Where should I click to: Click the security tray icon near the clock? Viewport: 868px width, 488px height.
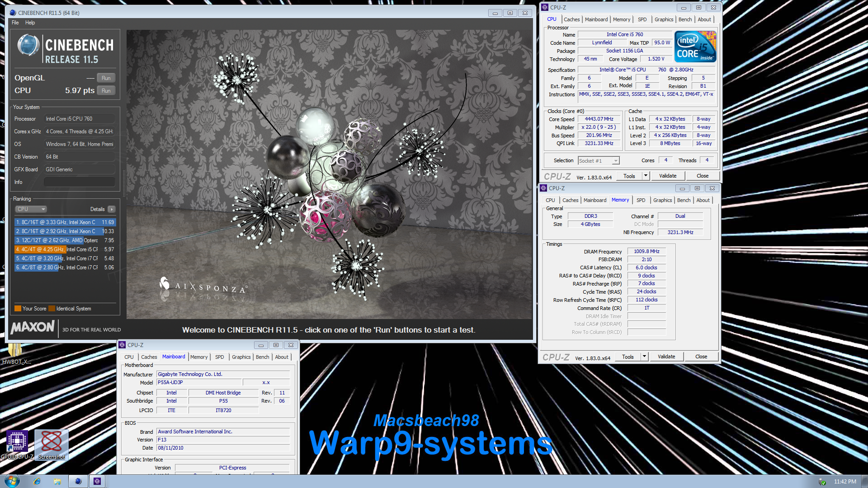822,482
